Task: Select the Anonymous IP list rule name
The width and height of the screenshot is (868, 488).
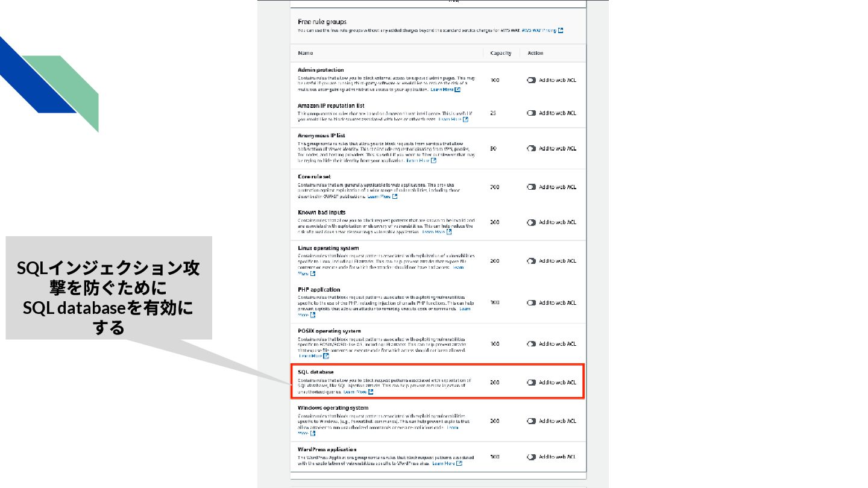Action: (x=321, y=136)
